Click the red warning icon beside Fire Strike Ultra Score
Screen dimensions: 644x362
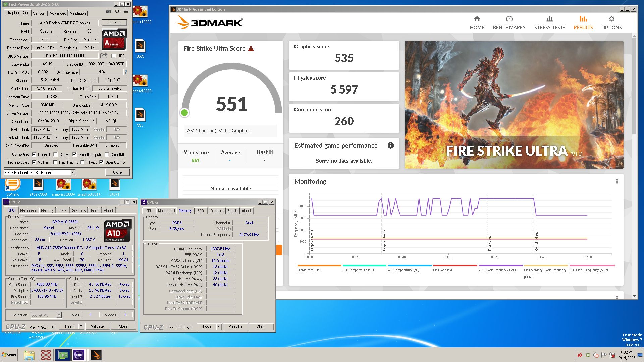coord(251,49)
